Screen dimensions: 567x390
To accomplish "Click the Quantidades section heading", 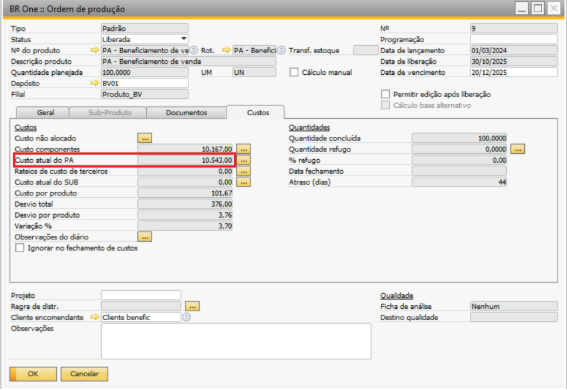I will tap(309, 128).
